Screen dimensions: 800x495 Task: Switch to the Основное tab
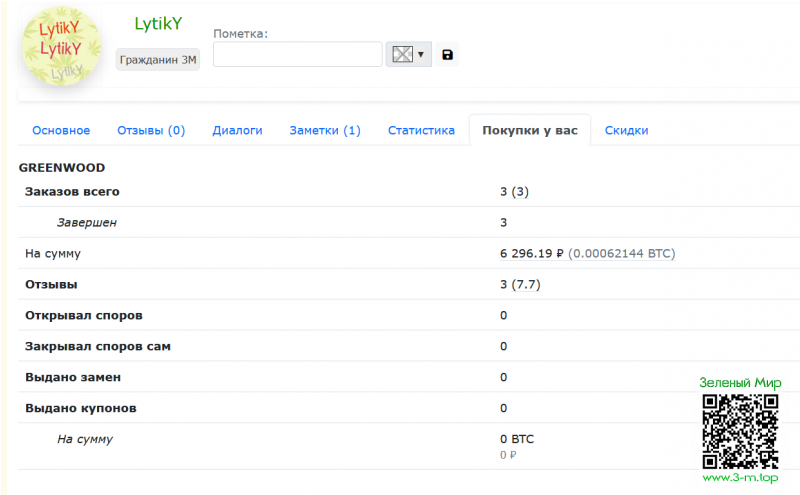coord(61,130)
